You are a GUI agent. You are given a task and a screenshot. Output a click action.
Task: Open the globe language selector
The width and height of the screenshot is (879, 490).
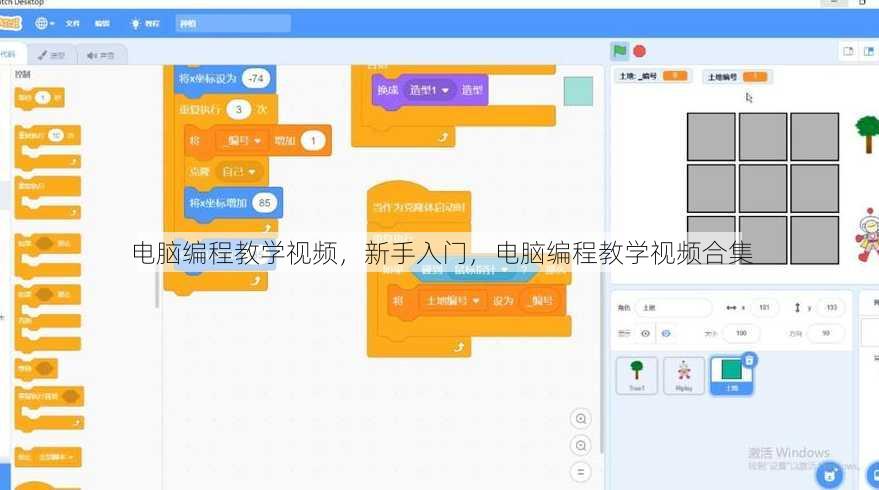[44, 24]
